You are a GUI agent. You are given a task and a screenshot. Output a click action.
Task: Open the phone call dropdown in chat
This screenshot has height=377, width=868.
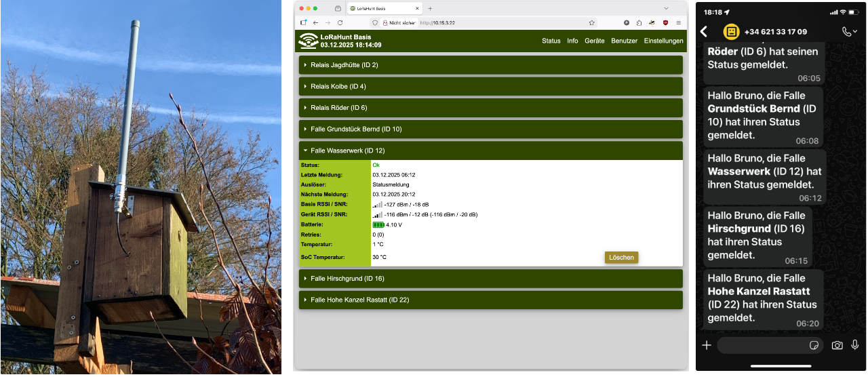(x=849, y=31)
